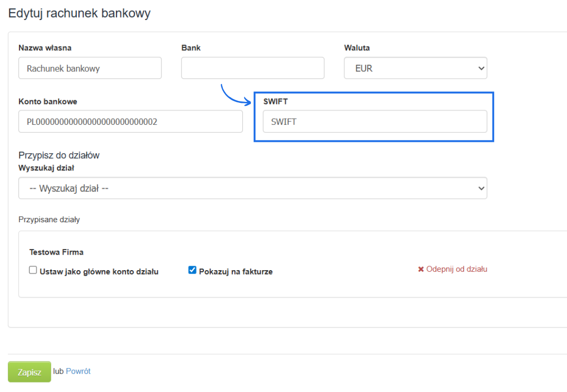
Task: Click the SWIFT input field
Action: (375, 121)
